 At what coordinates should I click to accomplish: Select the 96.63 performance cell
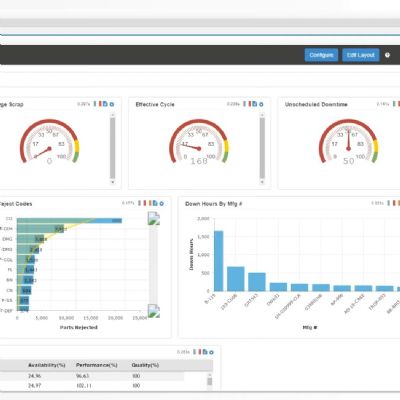pyautogui.click(x=83, y=376)
